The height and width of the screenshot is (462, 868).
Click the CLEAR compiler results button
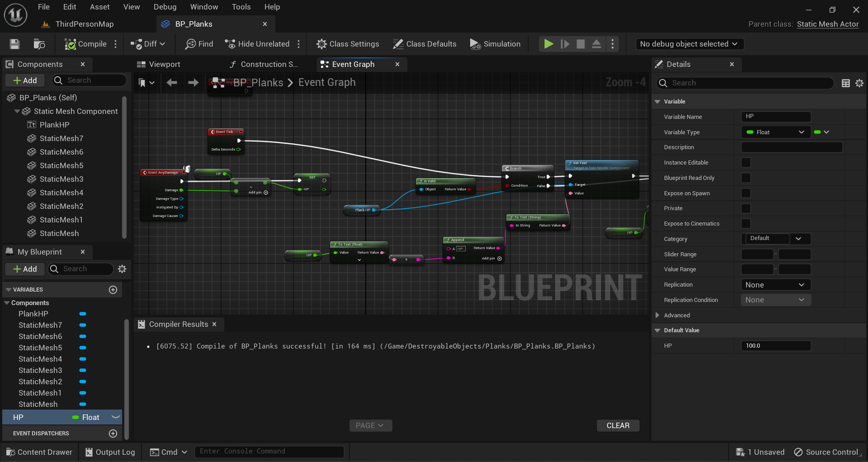[x=618, y=425]
